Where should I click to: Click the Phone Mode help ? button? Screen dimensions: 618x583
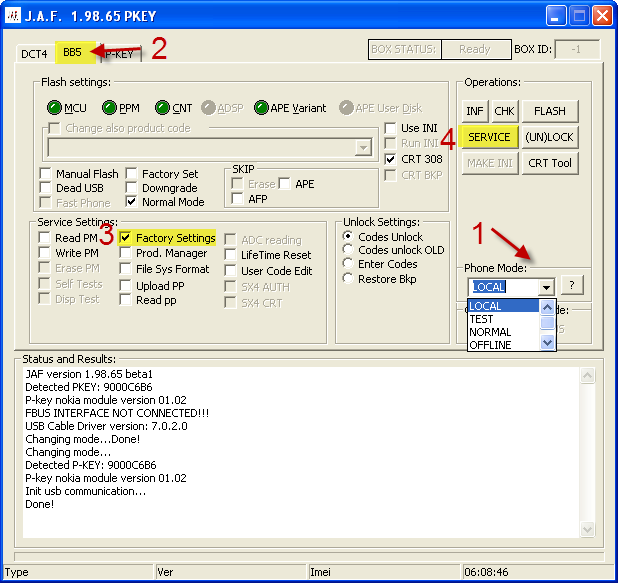pos(571,285)
